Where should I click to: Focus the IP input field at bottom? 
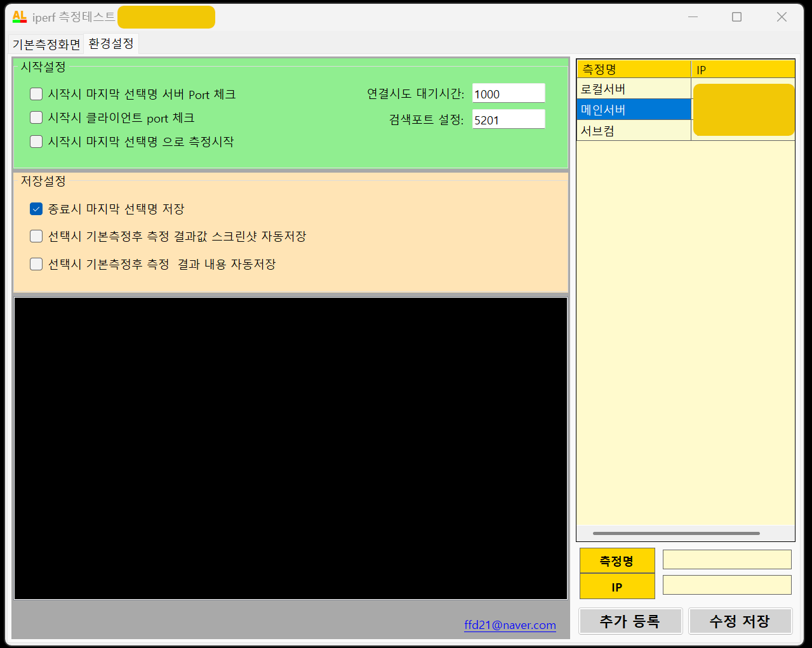click(727, 585)
